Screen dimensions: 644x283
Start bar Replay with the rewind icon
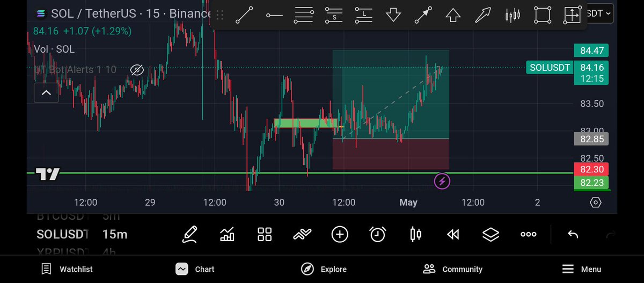[453, 234]
